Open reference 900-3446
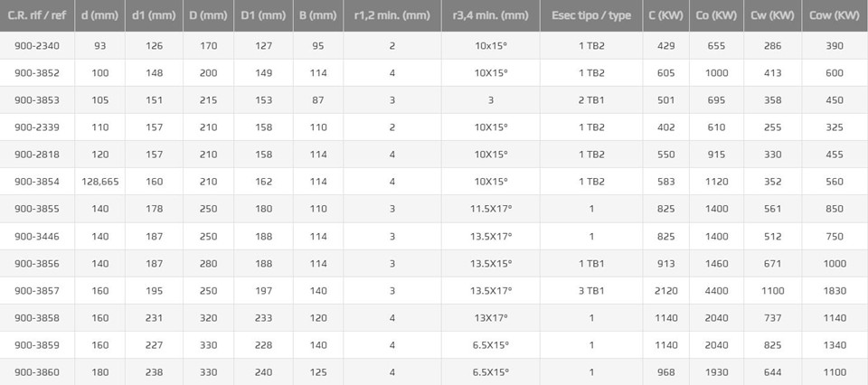Viewport: 868px width, 385px height. [x=37, y=236]
